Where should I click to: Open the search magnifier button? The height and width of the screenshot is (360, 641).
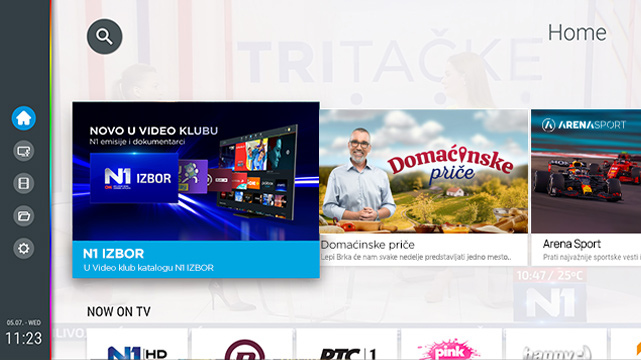[104, 36]
